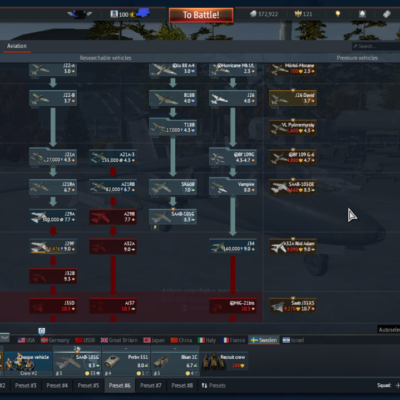Select the Great Britain nation flag
The image size is (400, 400).
[104, 340]
